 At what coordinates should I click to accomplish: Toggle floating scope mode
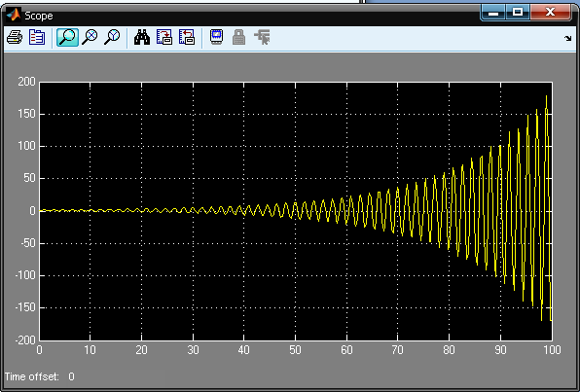click(217, 37)
